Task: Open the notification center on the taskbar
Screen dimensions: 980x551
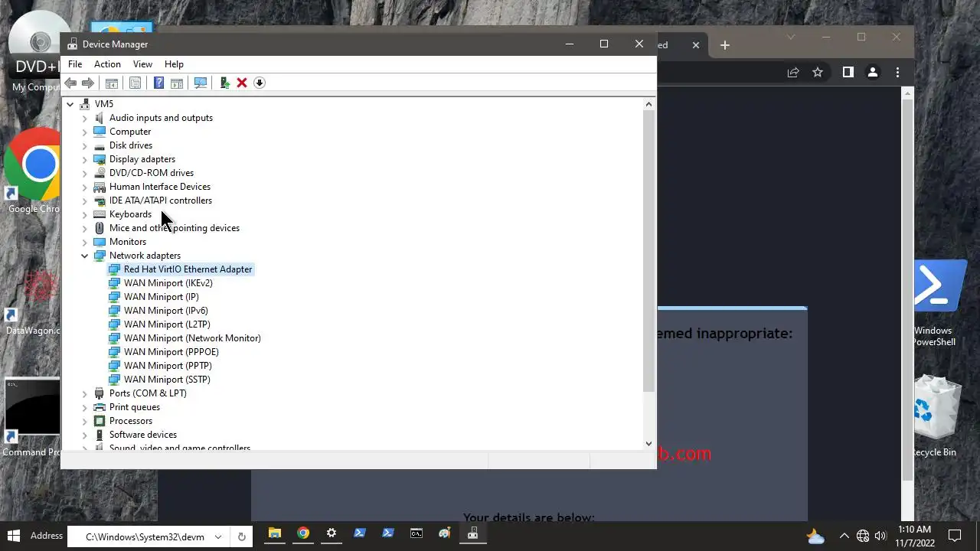Action: 955,536
